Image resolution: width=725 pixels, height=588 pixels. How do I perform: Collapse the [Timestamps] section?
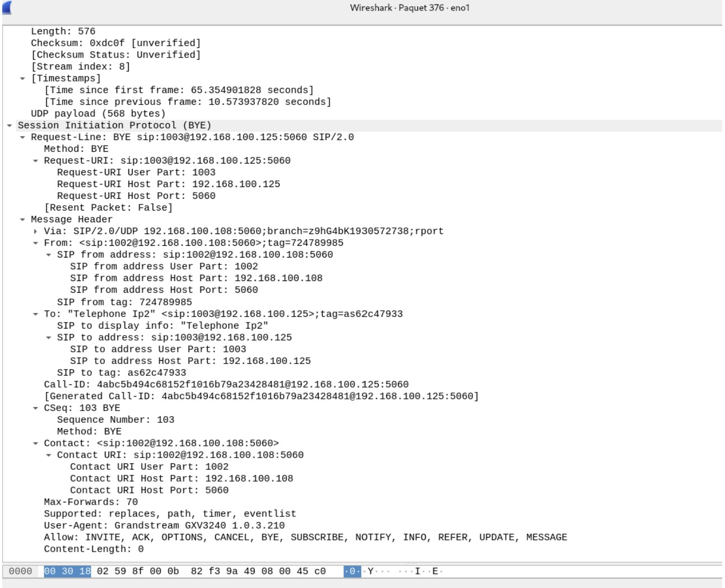point(22,78)
